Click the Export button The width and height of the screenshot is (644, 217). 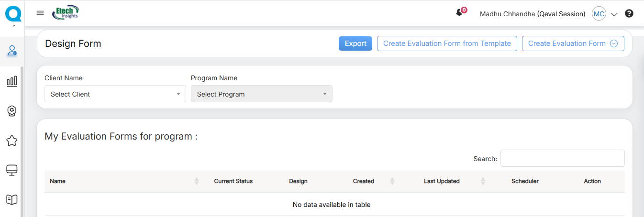coord(355,43)
